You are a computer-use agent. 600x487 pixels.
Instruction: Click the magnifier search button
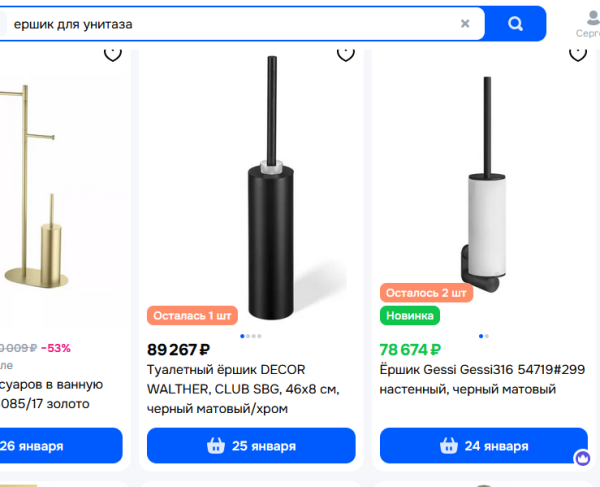click(x=516, y=23)
